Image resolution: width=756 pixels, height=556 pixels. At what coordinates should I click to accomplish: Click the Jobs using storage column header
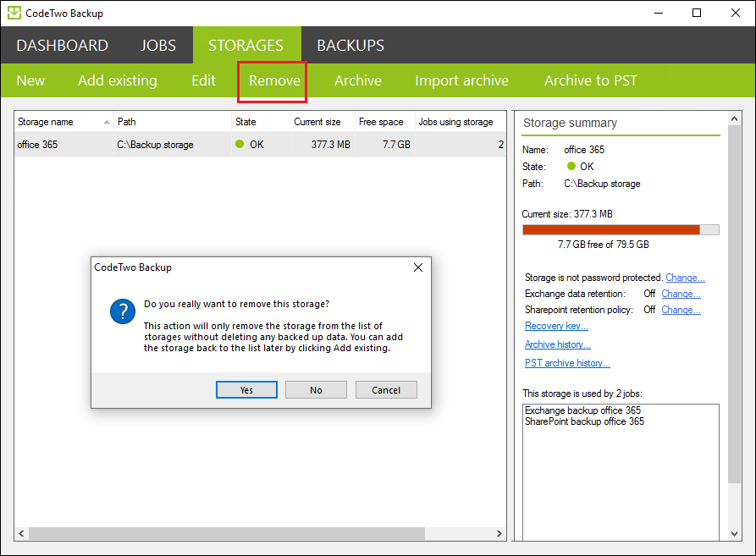click(461, 122)
